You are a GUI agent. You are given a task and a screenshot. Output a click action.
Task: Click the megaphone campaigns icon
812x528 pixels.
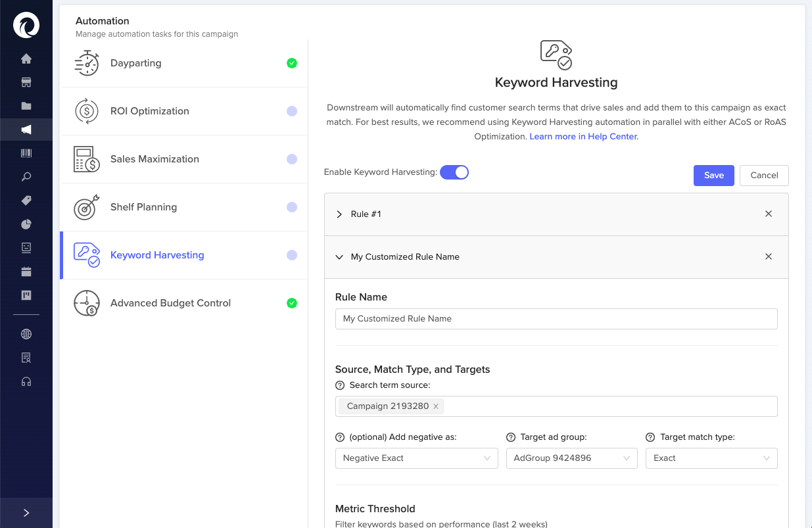(26, 130)
